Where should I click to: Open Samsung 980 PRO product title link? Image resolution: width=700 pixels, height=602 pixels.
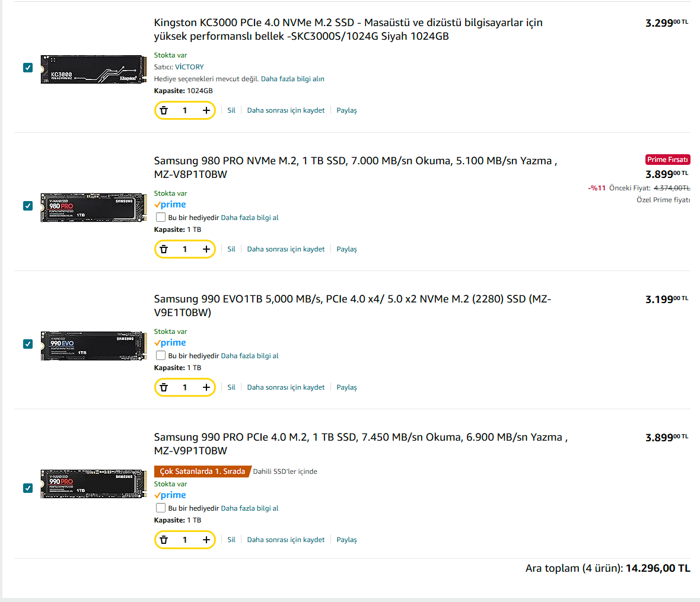pos(355,167)
